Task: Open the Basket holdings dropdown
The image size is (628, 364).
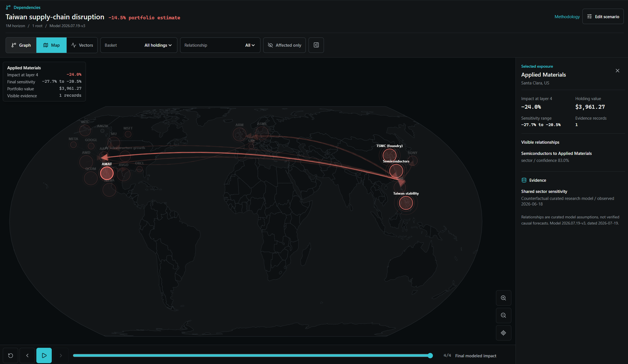Action: pyautogui.click(x=139, y=45)
